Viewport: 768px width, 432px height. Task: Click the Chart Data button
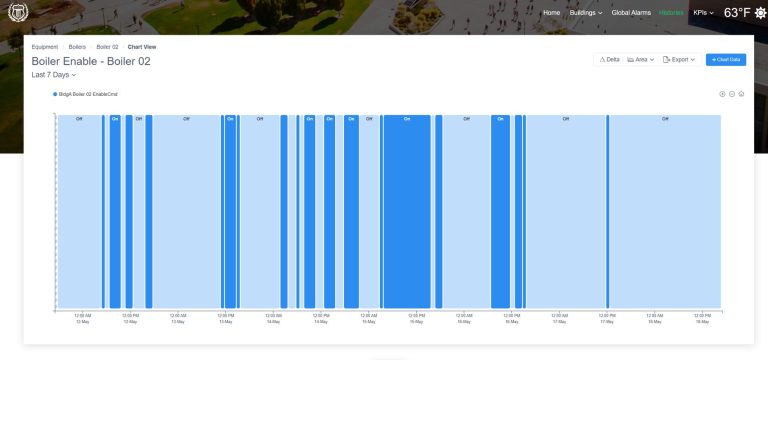726,60
